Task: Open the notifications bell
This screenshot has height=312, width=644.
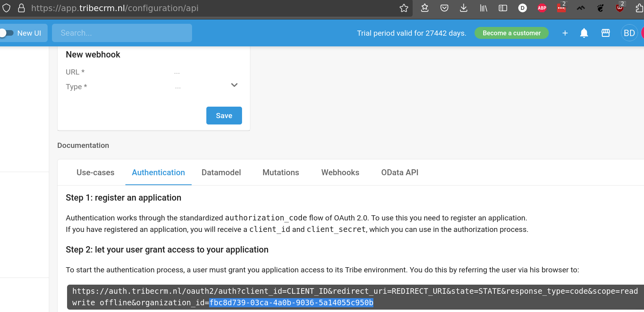Action: click(584, 33)
